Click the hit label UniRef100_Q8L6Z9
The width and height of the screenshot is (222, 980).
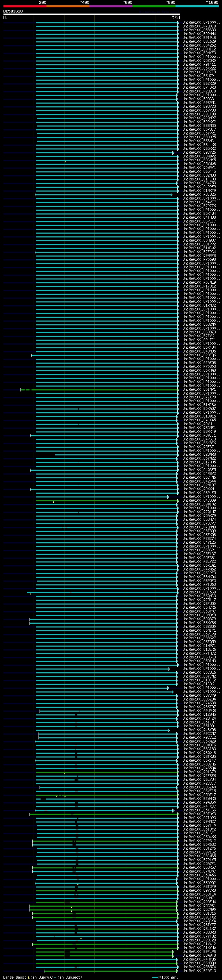(x=199, y=41)
